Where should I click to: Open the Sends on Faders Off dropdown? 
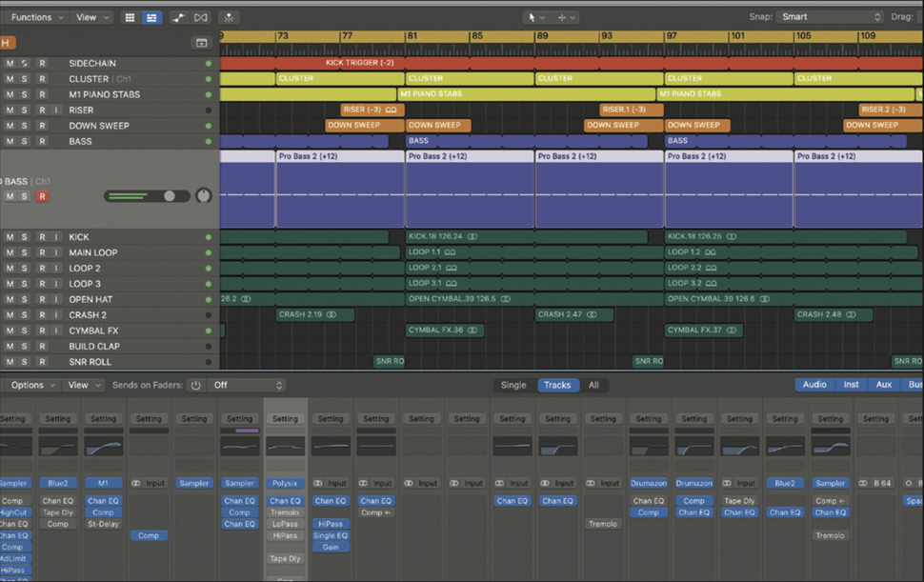[x=248, y=385]
